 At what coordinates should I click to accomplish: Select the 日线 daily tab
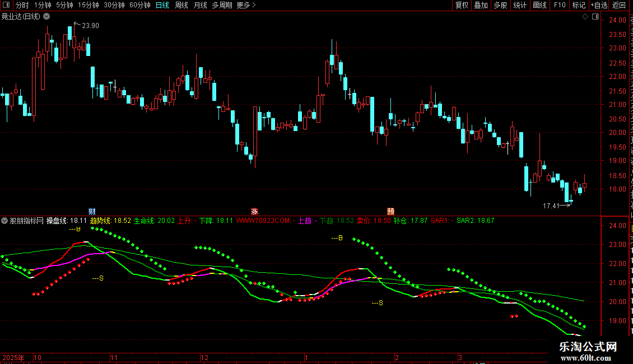162,5
